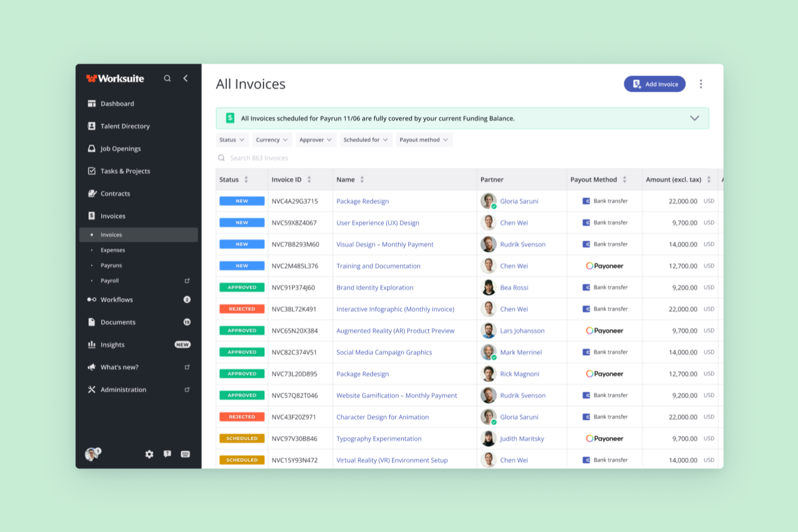Screen dimensions: 798x532
Task: Sort by Name column arrows
Action: point(362,179)
